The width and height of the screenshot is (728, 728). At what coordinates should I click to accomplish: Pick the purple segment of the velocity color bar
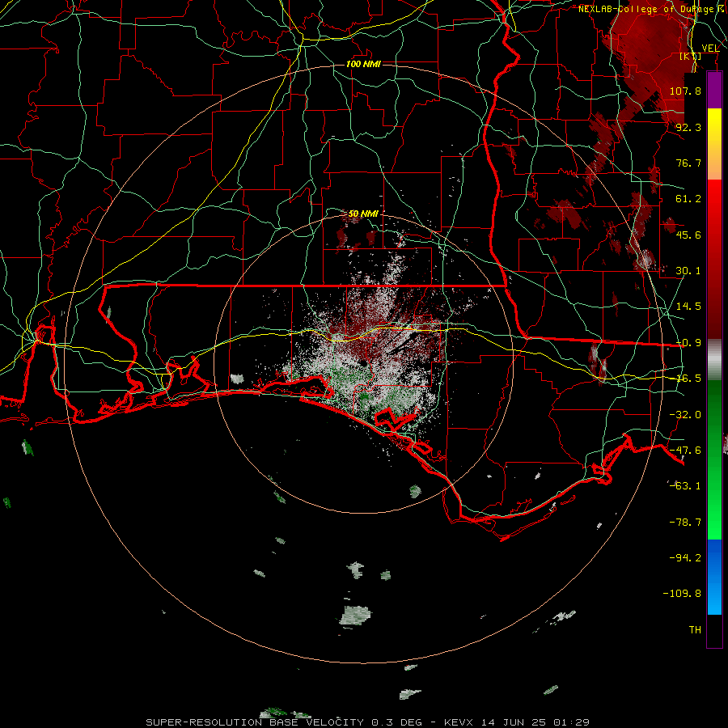[x=714, y=91]
